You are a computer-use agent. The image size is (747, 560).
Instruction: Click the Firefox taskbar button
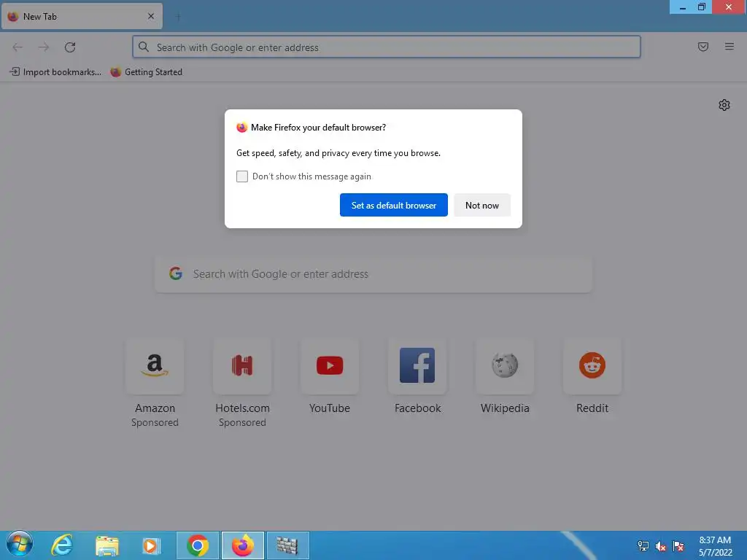tap(242, 545)
